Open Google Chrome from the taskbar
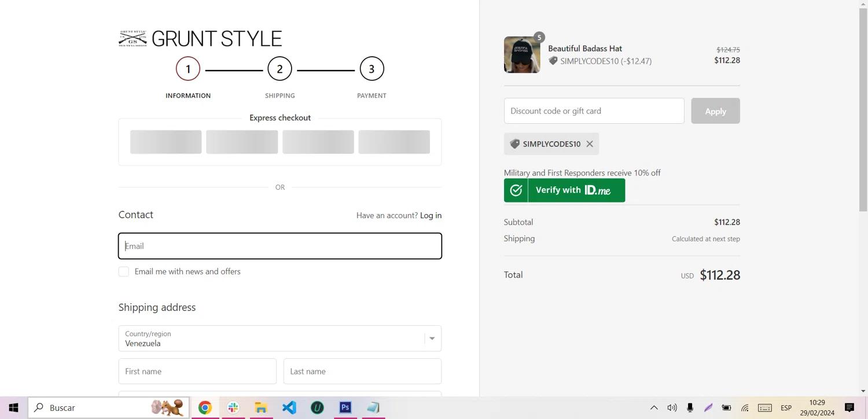 tap(205, 407)
